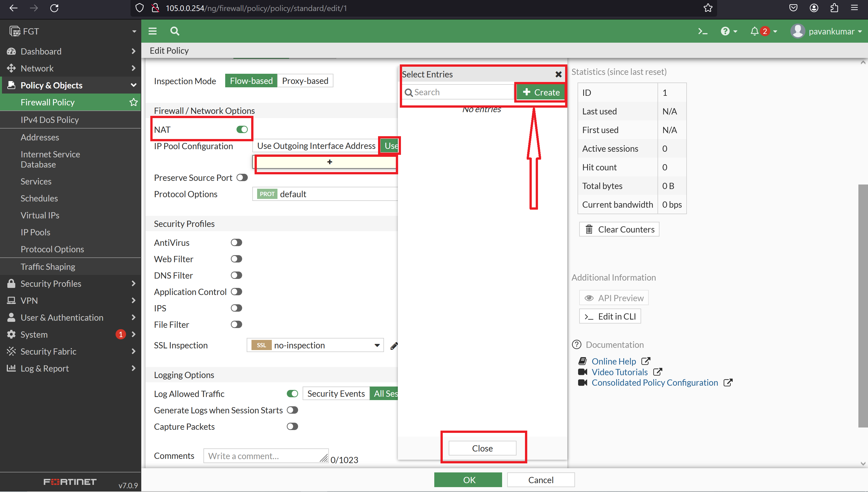Click the star icon next to Firewall Policy
This screenshot has width=868, height=497.
tap(133, 102)
